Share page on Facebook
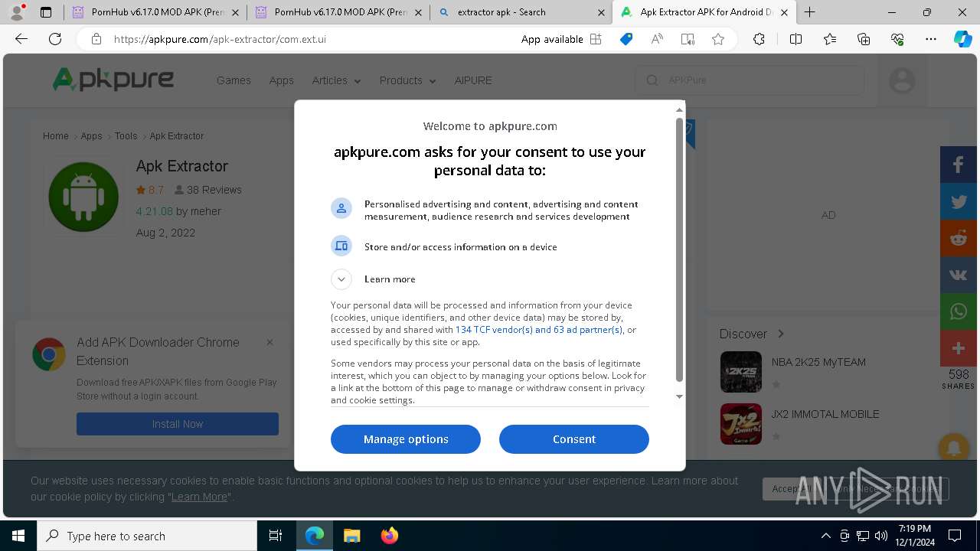The height and width of the screenshot is (551, 980). pyautogui.click(x=959, y=165)
